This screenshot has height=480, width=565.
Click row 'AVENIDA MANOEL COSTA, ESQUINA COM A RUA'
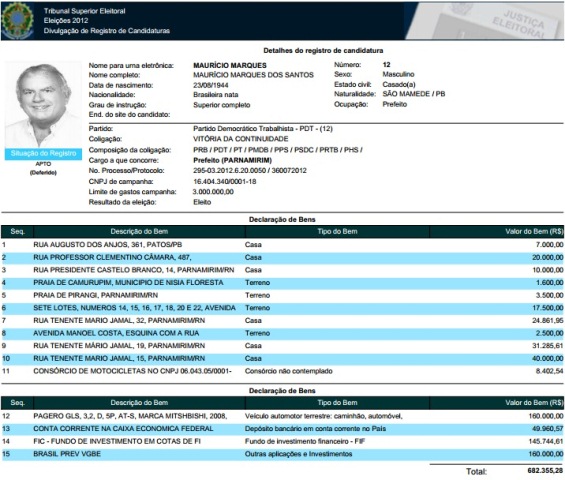pyautogui.click(x=282, y=333)
